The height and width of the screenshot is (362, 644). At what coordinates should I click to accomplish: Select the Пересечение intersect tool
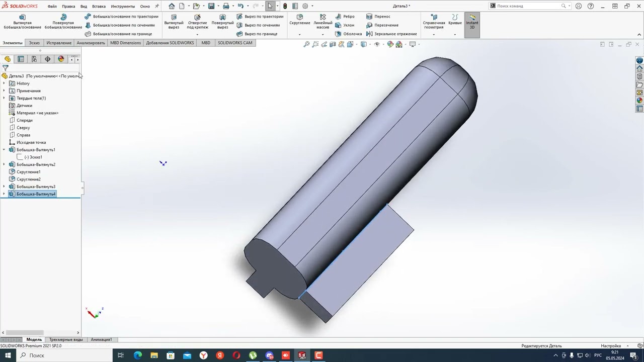(x=382, y=25)
